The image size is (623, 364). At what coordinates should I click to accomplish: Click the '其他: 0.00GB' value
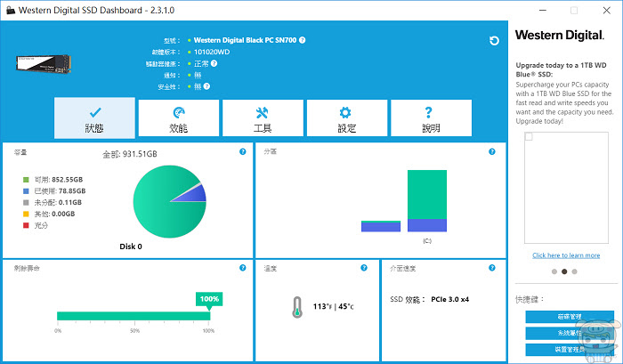54,214
